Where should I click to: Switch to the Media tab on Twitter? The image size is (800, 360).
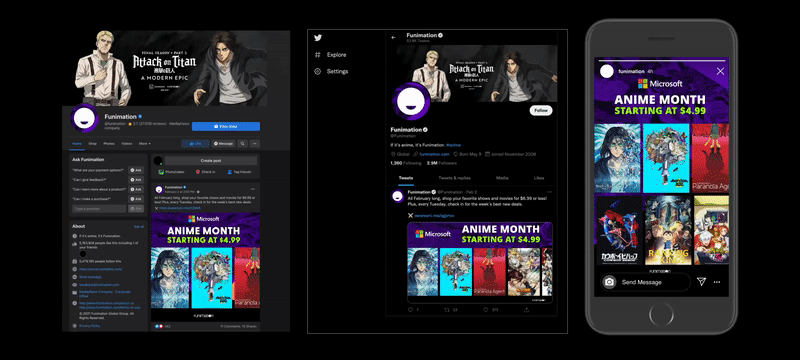pos(502,178)
